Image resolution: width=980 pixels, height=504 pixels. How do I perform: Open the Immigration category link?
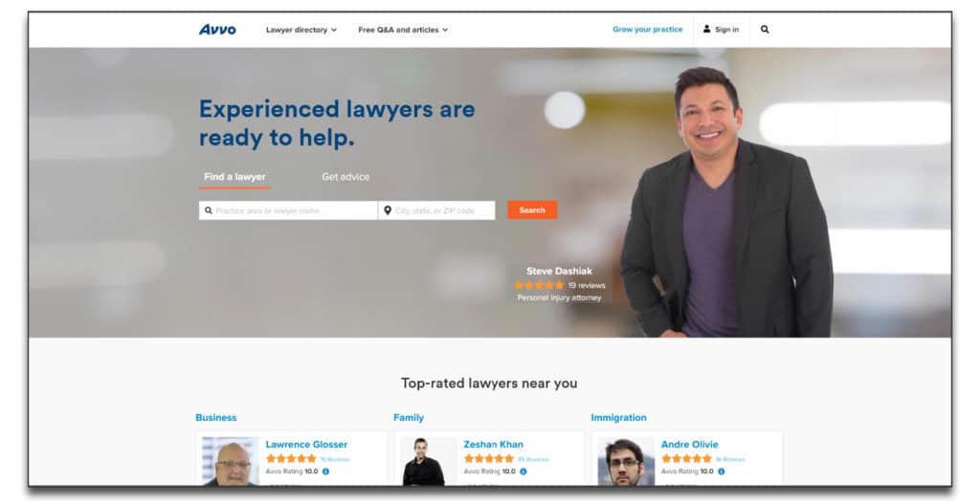click(x=619, y=417)
